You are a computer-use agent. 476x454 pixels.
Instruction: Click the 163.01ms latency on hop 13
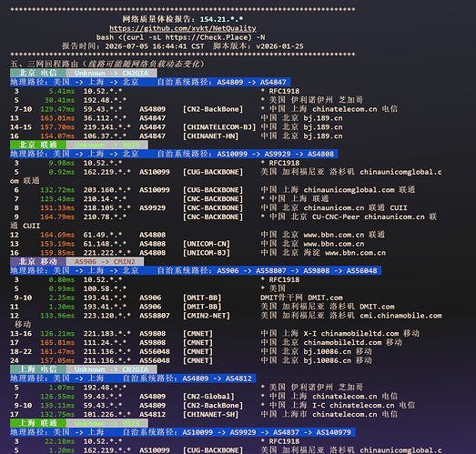57,118
